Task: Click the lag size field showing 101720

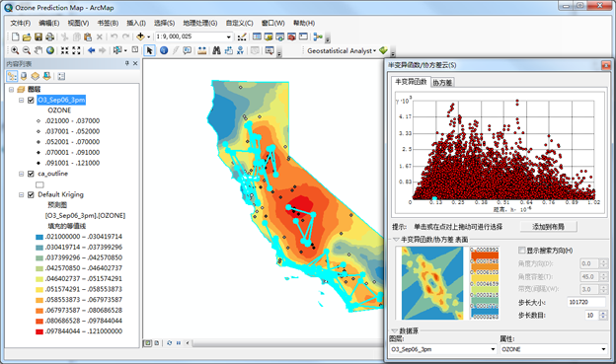Action: coord(586,303)
